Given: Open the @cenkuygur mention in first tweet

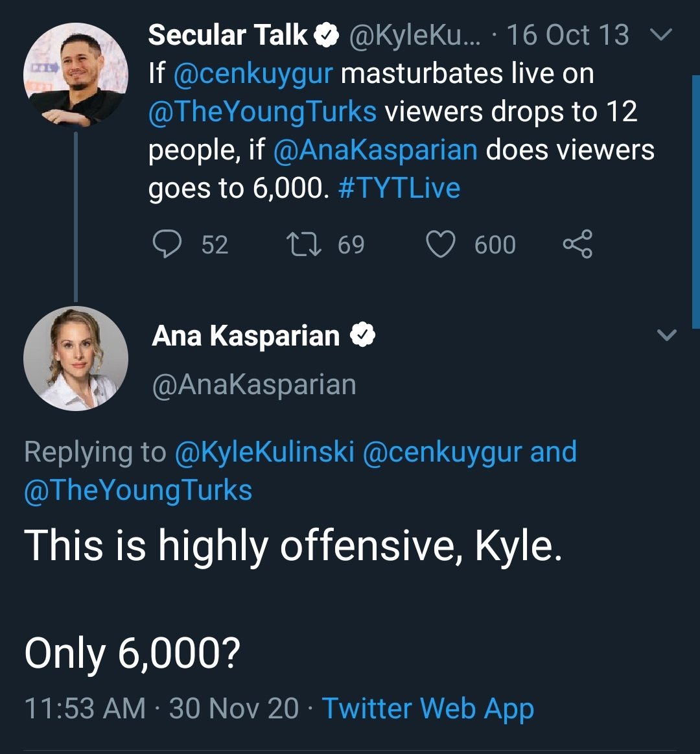Looking at the screenshot, I should pyautogui.click(x=253, y=74).
